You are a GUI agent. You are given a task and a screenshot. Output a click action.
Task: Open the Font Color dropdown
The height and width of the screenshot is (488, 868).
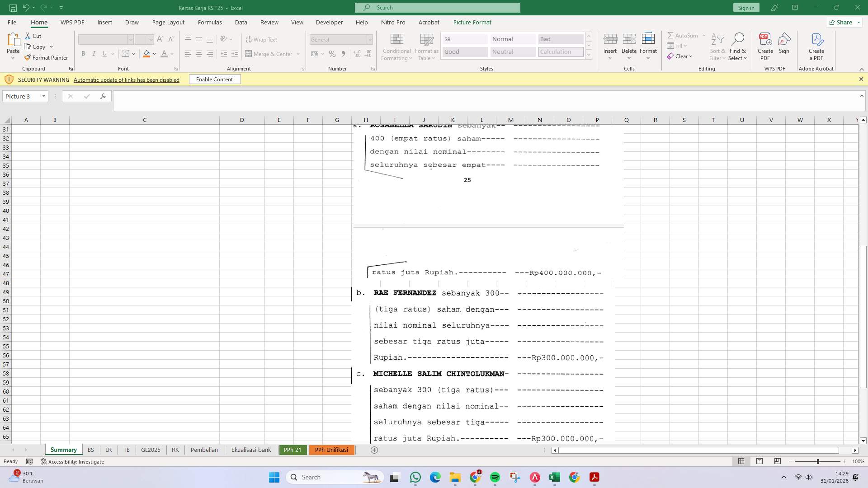click(x=170, y=54)
